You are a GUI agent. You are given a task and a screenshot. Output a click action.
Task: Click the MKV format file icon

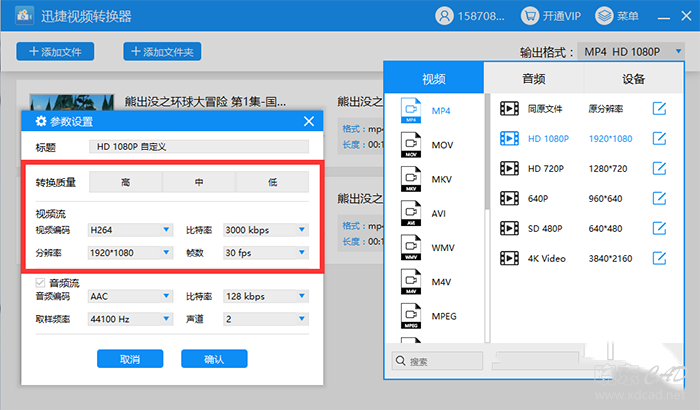411,179
